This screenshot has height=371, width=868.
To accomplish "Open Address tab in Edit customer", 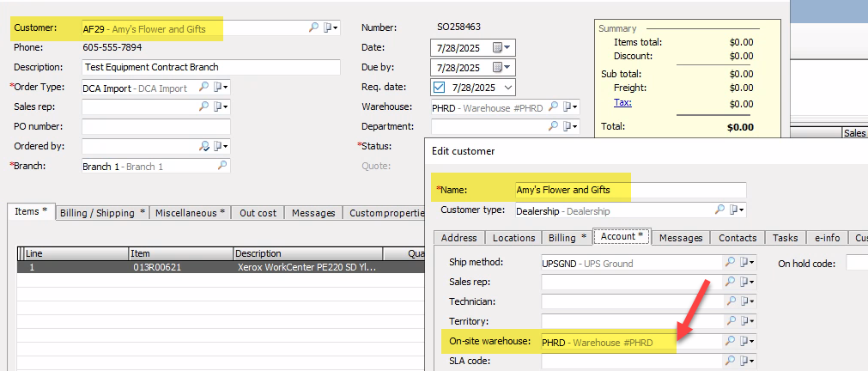I will [459, 238].
